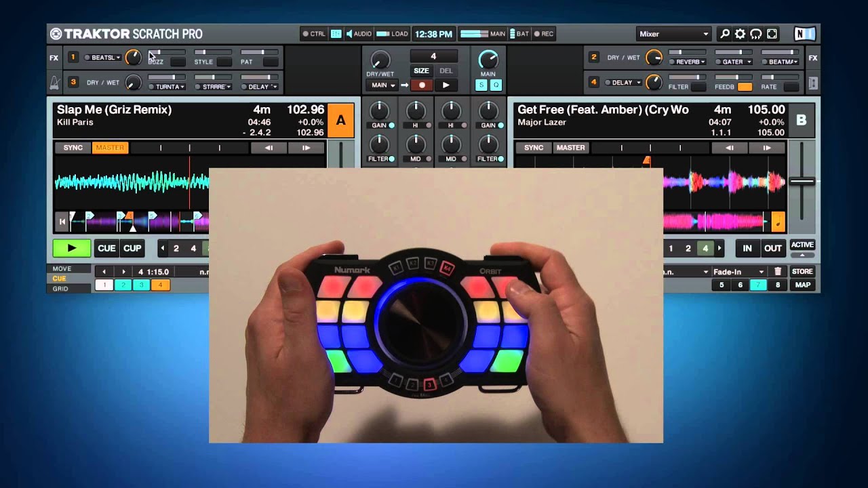
Task: Toggle Deck B MASTER
Action: [571, 148]
